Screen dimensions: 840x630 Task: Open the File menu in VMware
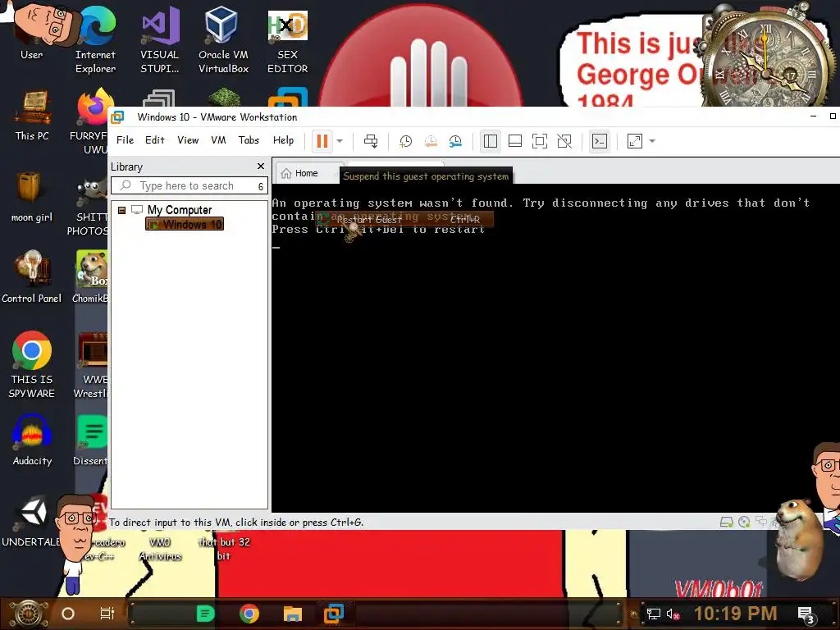pyautogui.click(x=125, y=139)
